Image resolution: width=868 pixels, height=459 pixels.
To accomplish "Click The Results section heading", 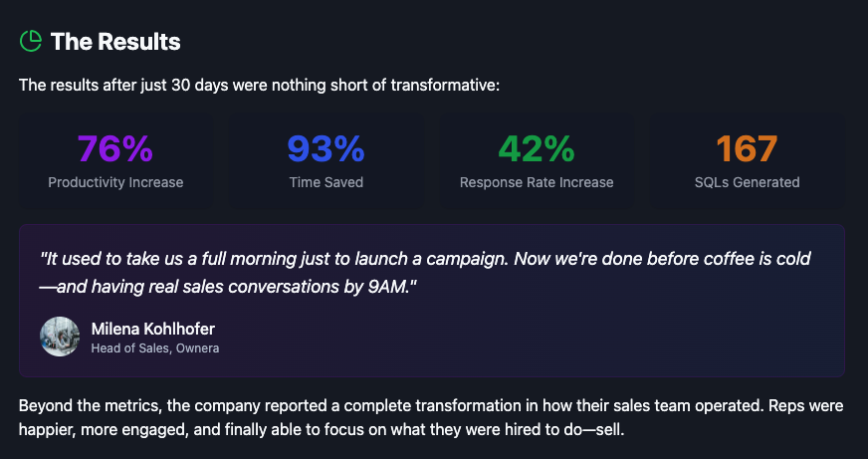I will click(115, 41).
